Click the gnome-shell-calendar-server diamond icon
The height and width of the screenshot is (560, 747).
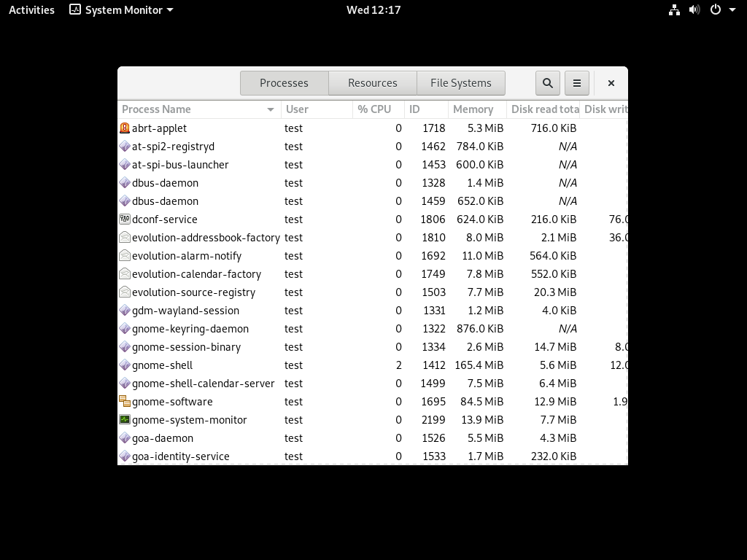pos(124,384)
